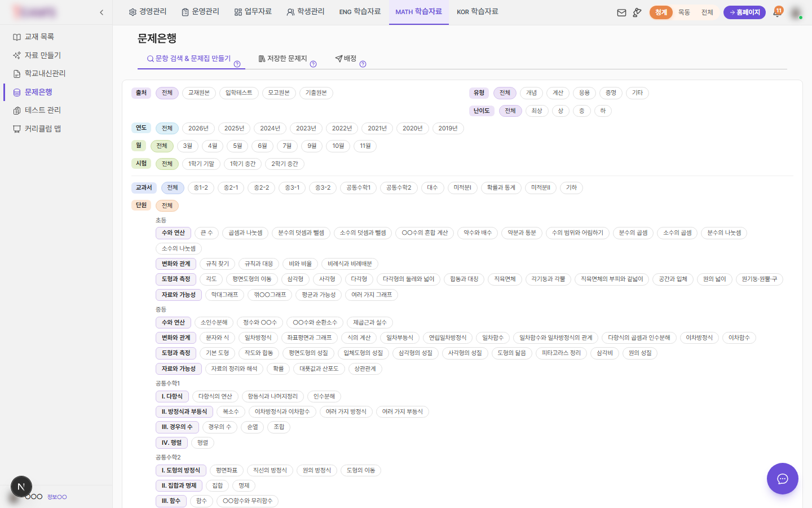Screen dimensions: 812x508
Task: Show help icon beside 저장한 문제지
Action: coord(314,64)
